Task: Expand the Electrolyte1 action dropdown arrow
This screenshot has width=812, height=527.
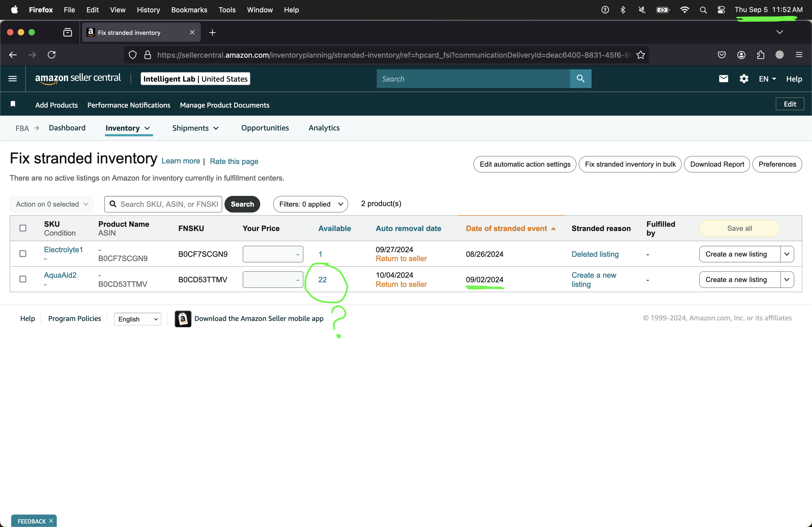Action: pyautogui.click(x=787, y=254)
